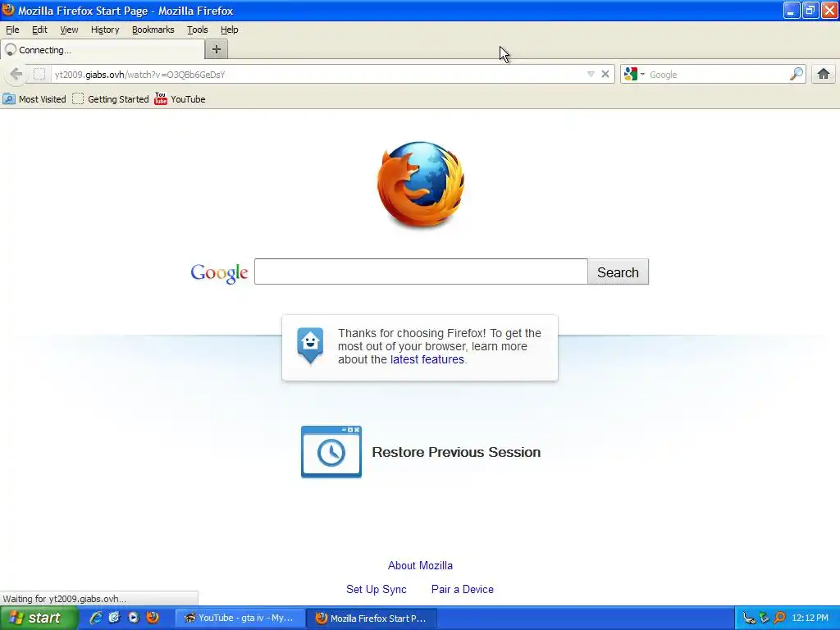Click the blue smiley snippet icon
Screen dimensions: 840x630
[x=310, y=346]
